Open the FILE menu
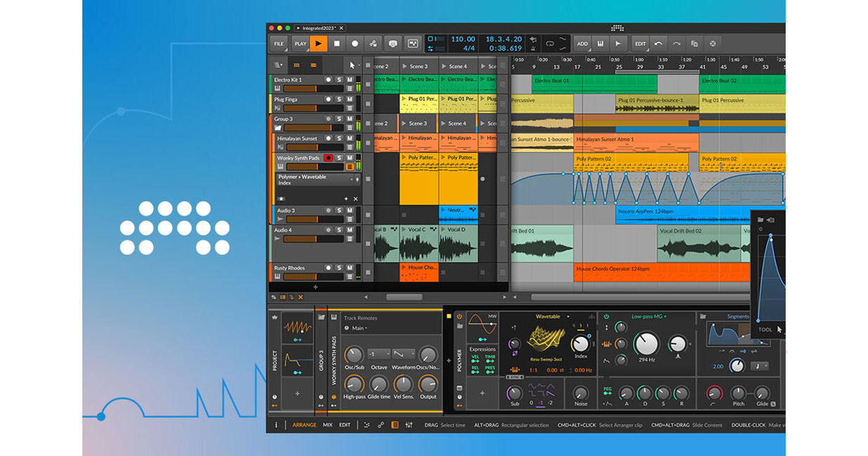Viewport: 868px width, 456px height. (x=279, y=44)
